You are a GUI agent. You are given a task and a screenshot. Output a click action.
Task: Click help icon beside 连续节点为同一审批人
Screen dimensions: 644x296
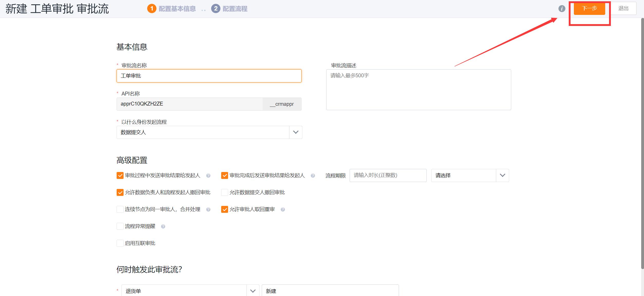click(x=208, y=209)
